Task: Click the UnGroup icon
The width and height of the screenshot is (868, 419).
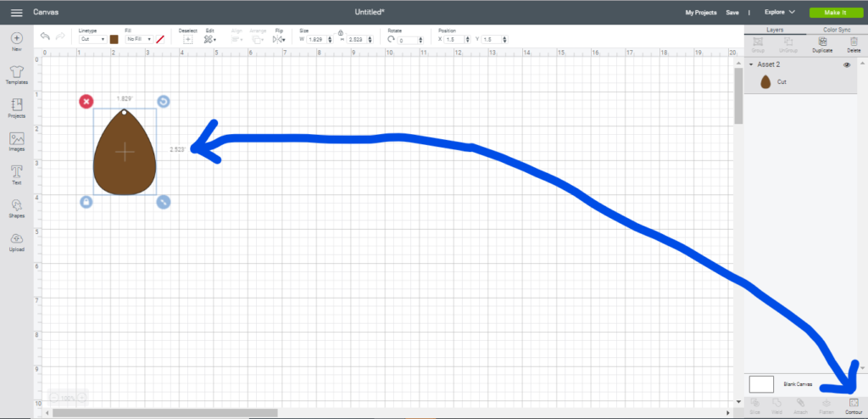Action: [x=787, y=45]
